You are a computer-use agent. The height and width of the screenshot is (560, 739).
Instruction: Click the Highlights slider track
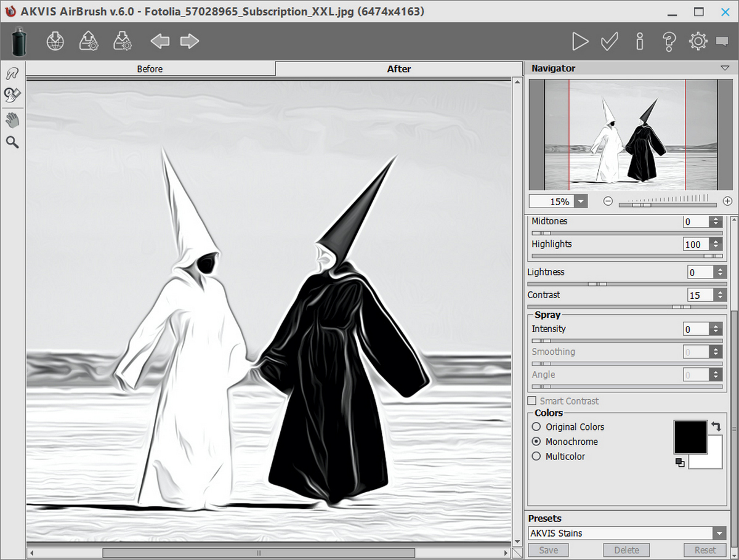(x=627, y=256)
